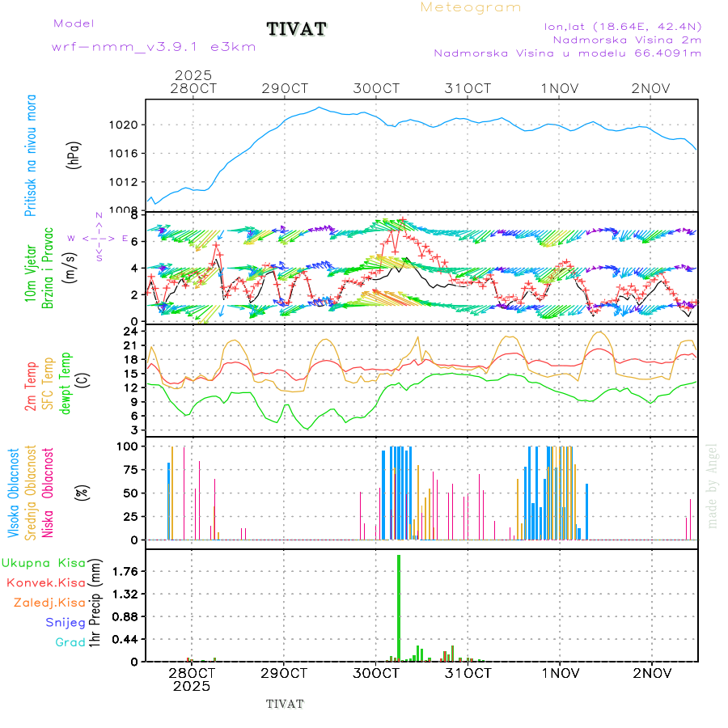Image resolution: width=728 pixels, height=728 pixels.
Task: Click the tall green rain bar on 30 Oct
Action: pos(399,607)
